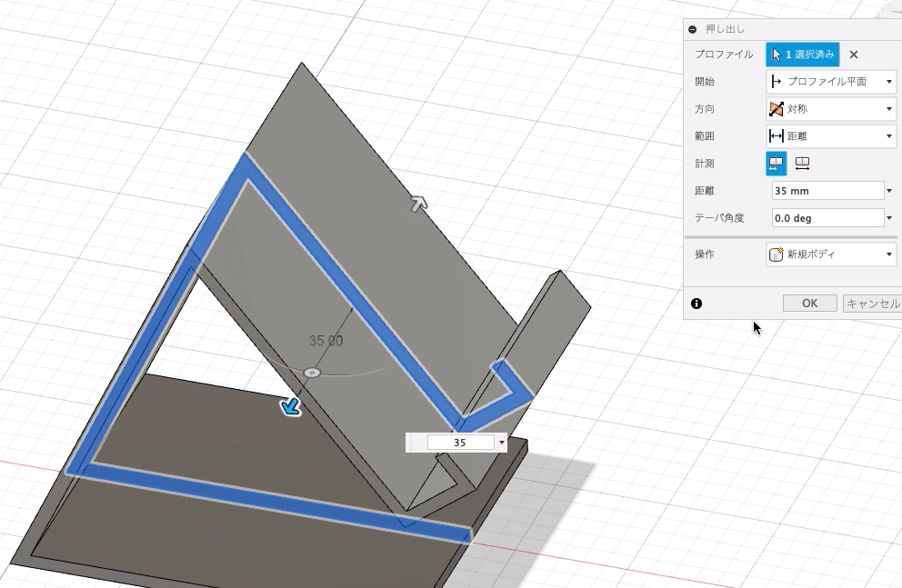This screenshot has width=902, height=588.
Task: Click the taper angle round manipulator handle
Action: 312,373
